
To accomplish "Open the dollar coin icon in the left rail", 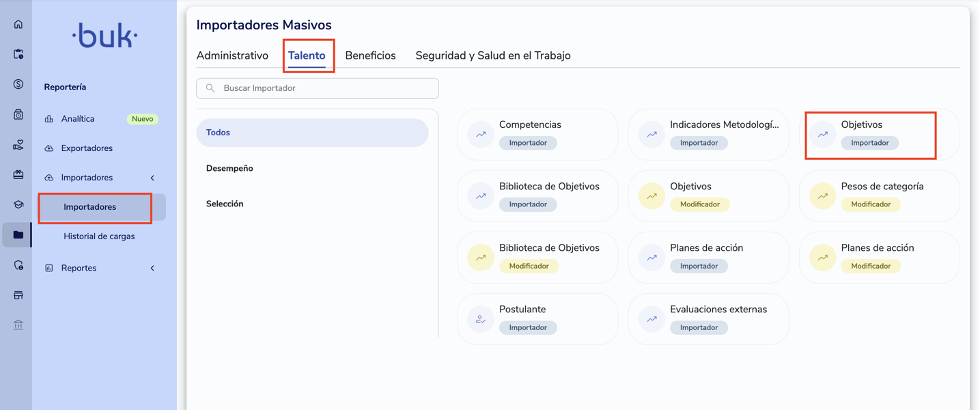I will click(18, 84).
